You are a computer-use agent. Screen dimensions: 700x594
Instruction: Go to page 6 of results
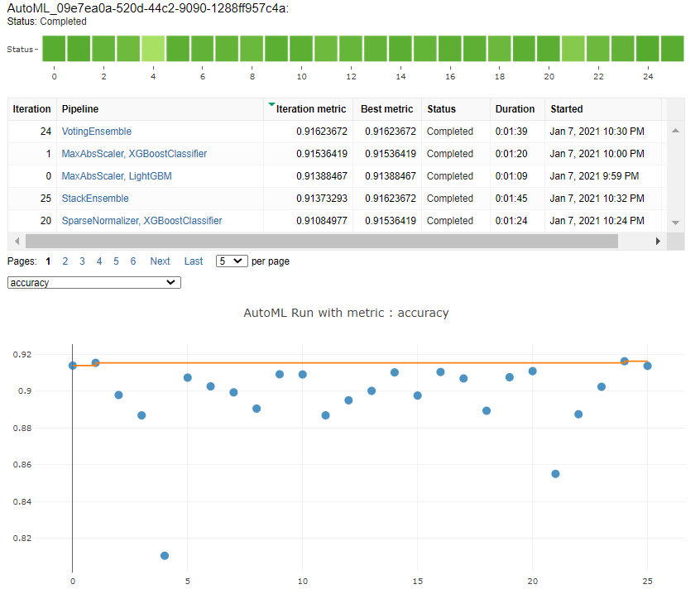click(x=133, y=261)
